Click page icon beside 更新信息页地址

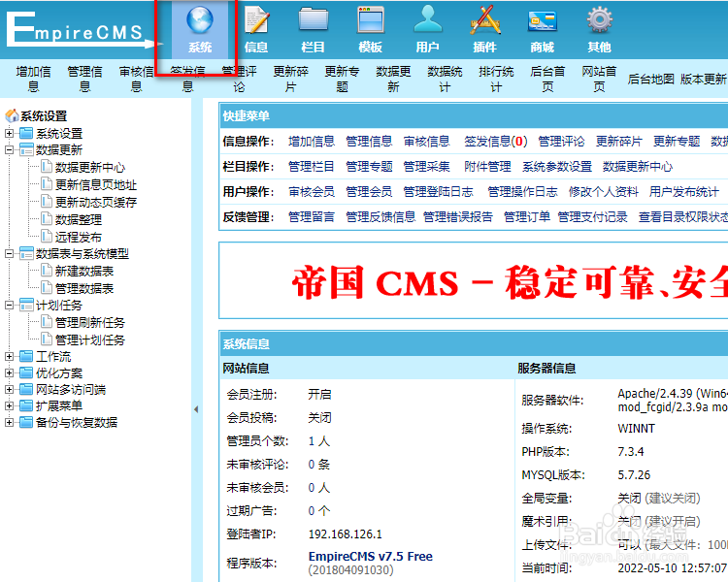[46, 183]
